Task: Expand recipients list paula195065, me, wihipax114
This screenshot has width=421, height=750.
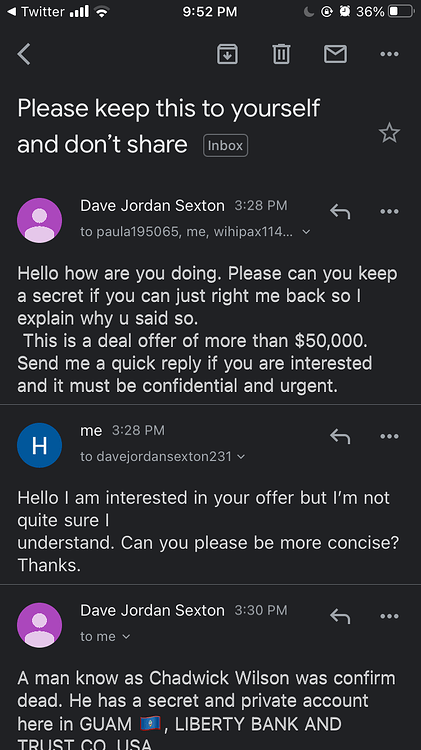Action: [195, 232]
